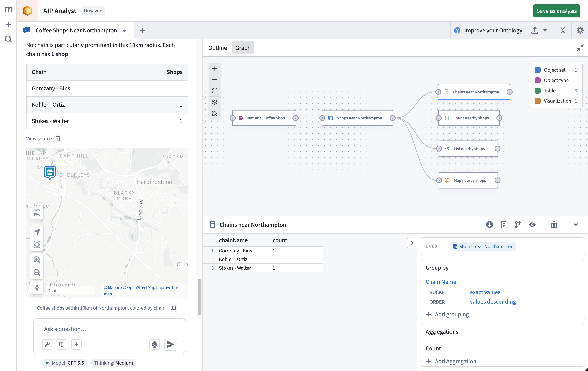Collapse the graph panel with arrows icon
This screenshot has width=588, height=371.
pos(580,48)
